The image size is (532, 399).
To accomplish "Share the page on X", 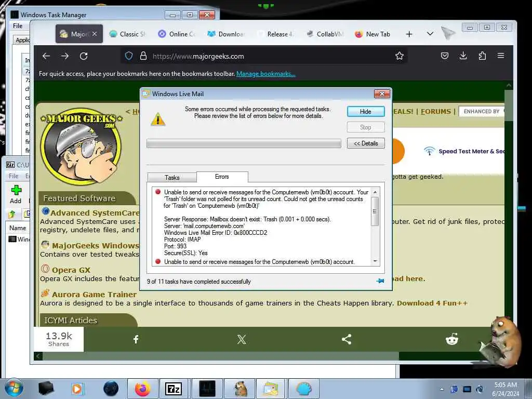I will coord(242,339).
